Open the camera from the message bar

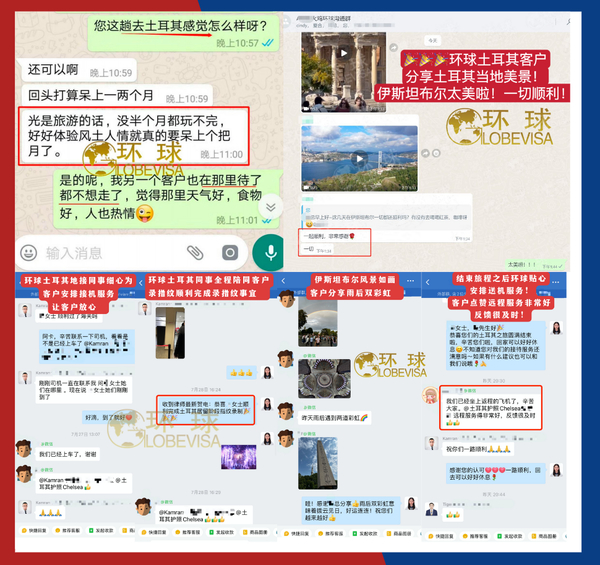(x=230, y=253)
